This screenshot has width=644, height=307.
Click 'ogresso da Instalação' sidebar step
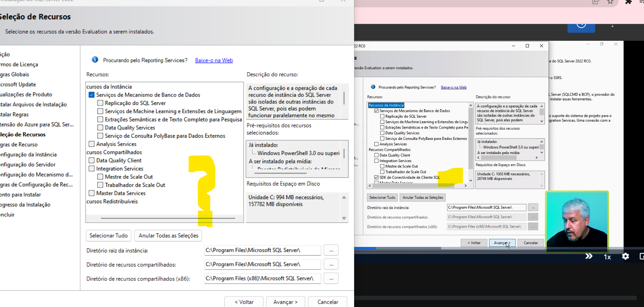[25, 205]
